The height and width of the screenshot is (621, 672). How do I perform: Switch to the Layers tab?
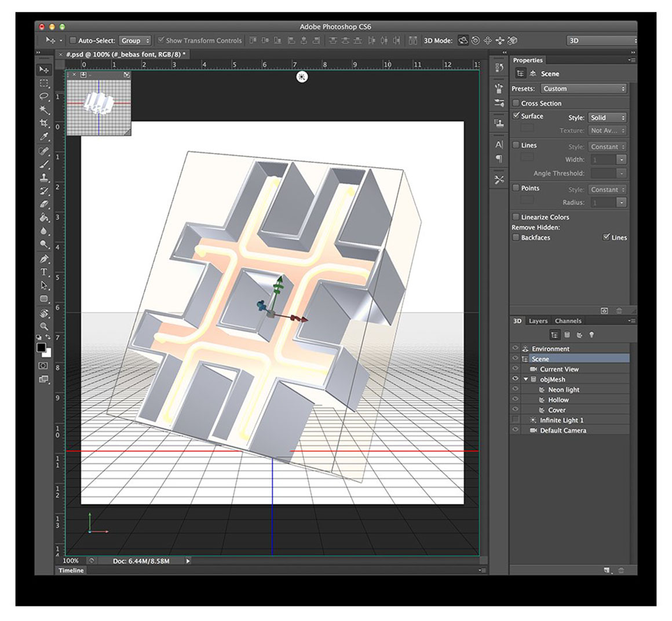click(x=538, y=321)
